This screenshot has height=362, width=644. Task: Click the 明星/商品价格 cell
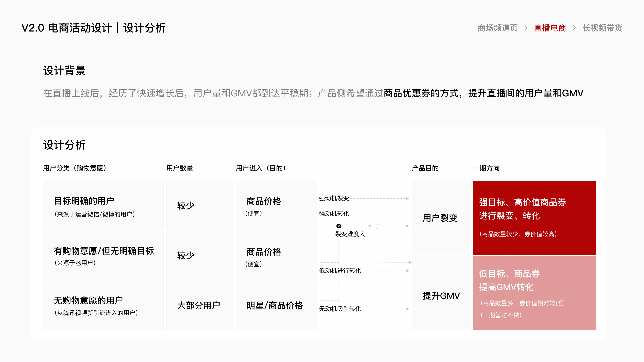click(276, 305)
